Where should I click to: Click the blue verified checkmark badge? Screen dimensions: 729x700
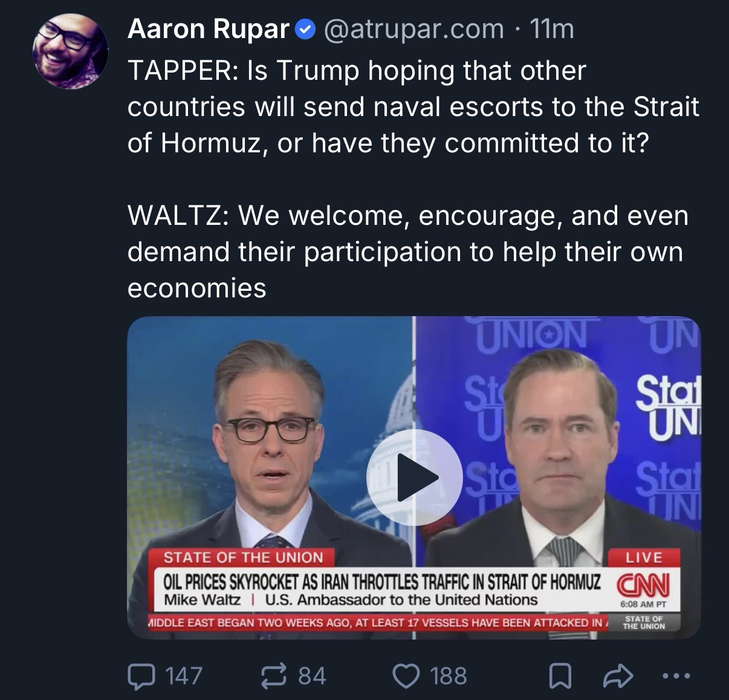(x=305, y=29)
